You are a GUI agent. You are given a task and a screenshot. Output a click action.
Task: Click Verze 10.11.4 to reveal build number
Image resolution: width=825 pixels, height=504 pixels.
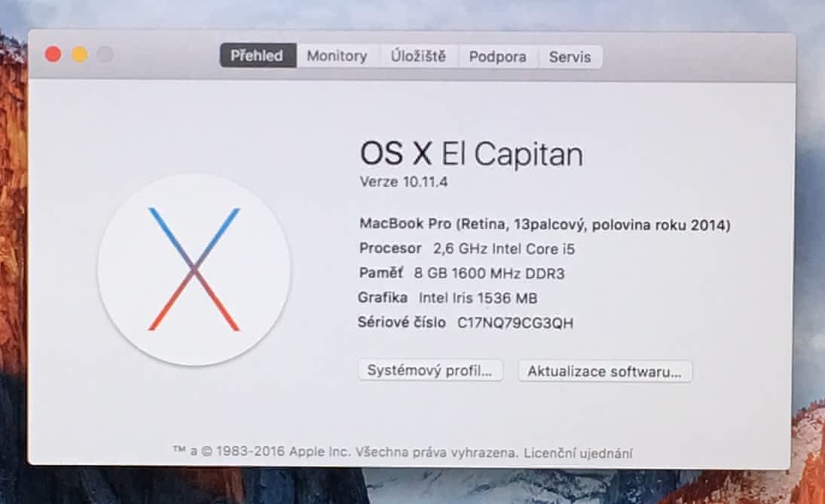404,182
